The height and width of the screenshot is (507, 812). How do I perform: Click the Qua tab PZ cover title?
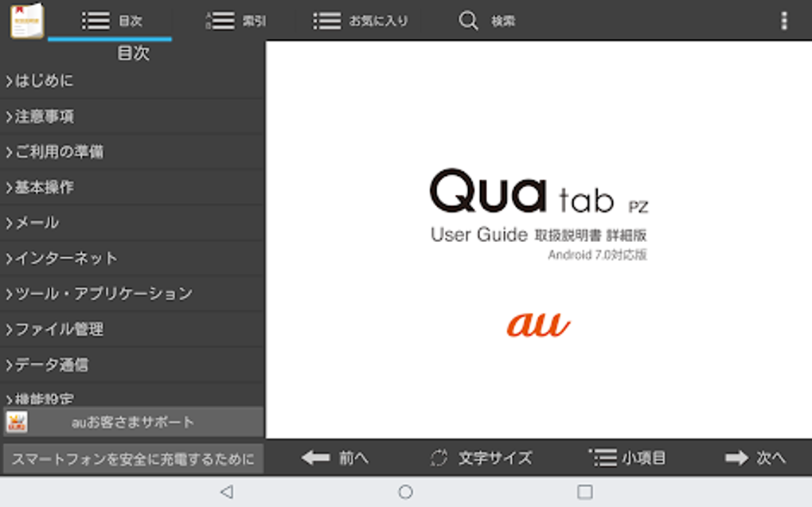tap(539, 192)
